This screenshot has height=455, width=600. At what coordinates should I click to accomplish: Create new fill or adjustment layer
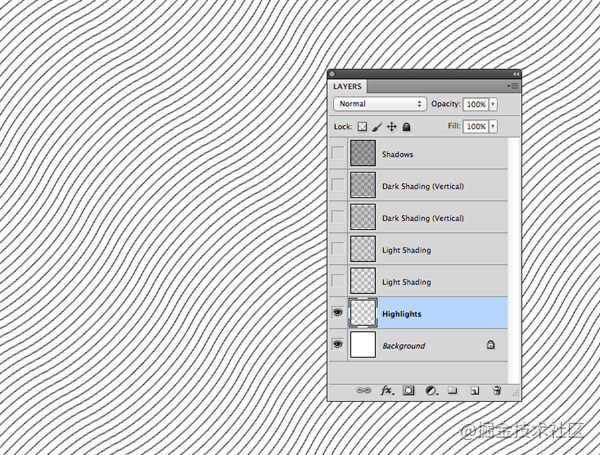[432, 390]
